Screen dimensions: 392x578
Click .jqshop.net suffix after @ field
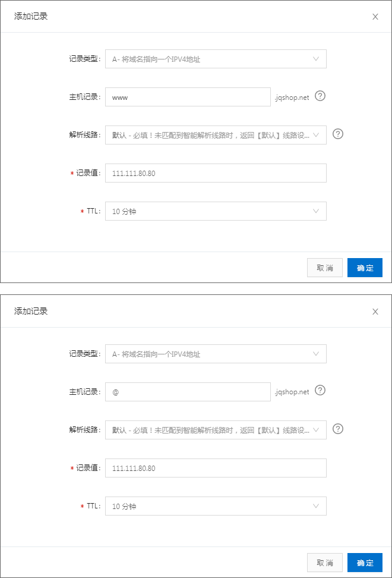click(292, 392)
